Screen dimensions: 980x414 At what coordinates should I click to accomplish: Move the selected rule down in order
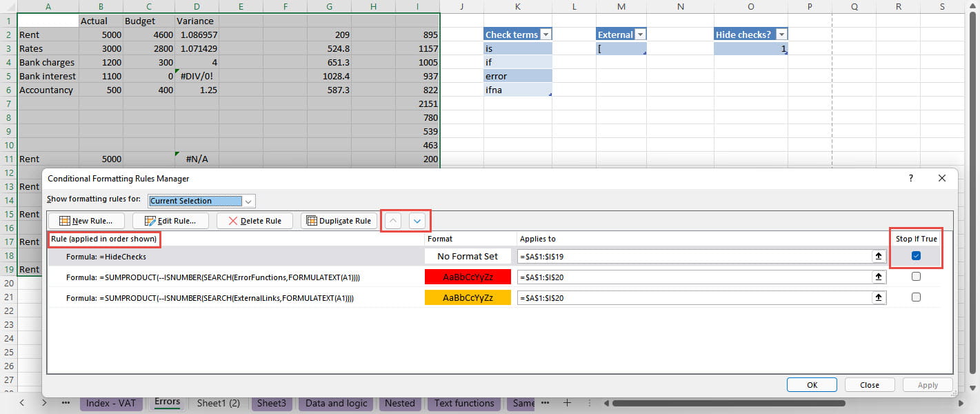tap(417, 220)
